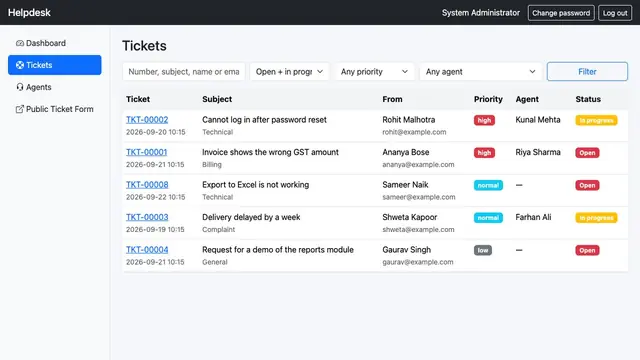Click the Tickets page heading

click(144, 46)
